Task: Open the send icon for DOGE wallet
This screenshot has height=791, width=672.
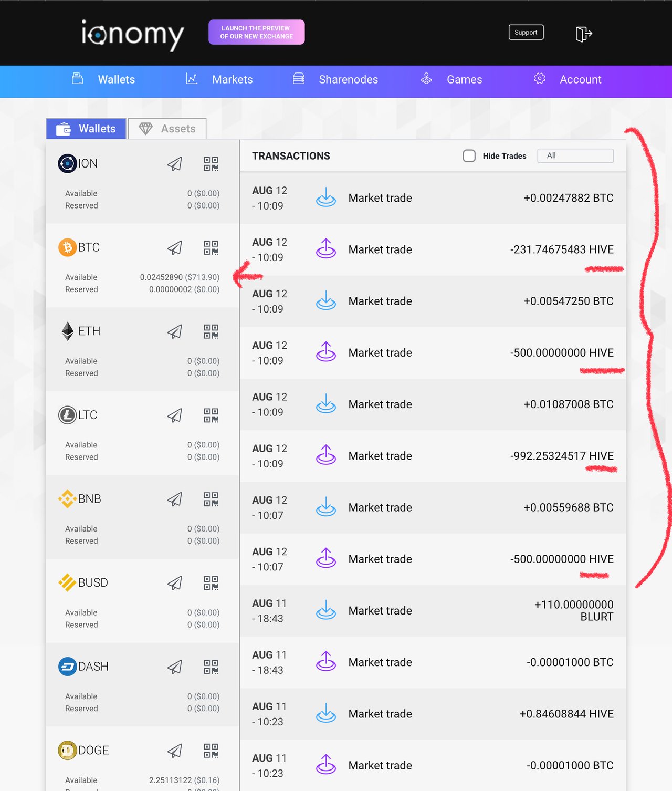Action: [x=175, y=751]
